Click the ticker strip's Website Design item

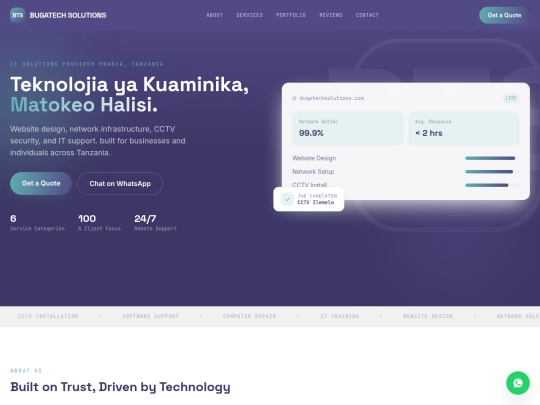(428, 316)
